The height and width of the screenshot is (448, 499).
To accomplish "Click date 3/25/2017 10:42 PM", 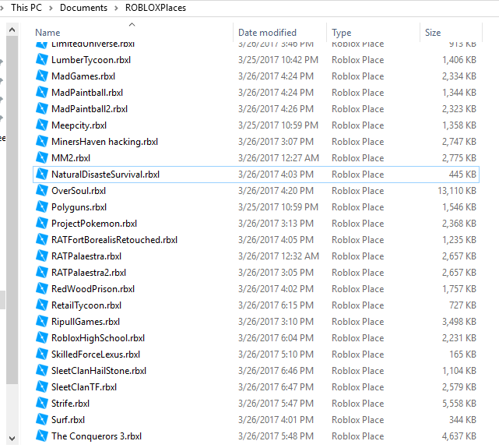I will (278, 60).
